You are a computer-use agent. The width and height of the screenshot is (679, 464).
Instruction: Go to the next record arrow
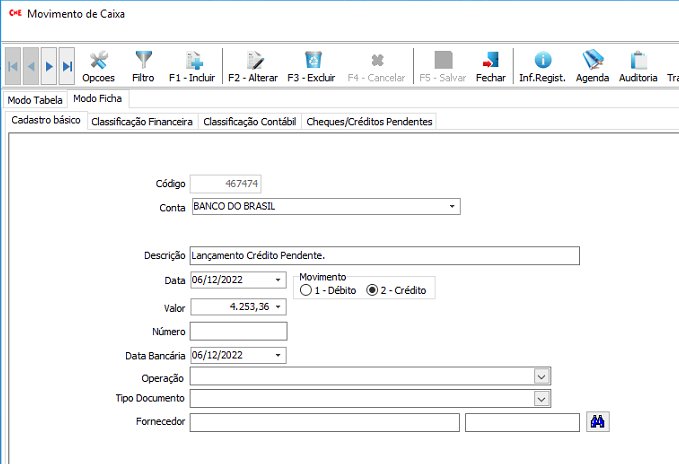click(x=49, y=66)
